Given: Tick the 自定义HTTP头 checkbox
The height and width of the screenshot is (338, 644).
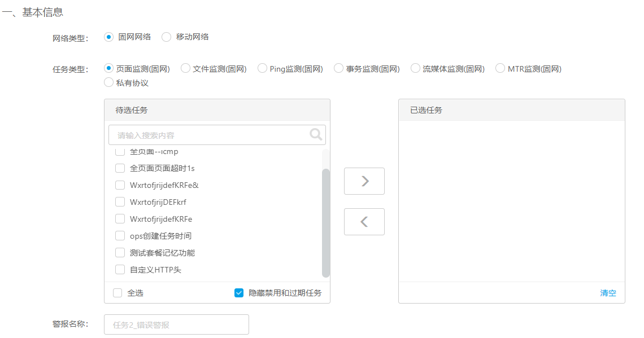Looking at the screenshot, I should (120, 270).
